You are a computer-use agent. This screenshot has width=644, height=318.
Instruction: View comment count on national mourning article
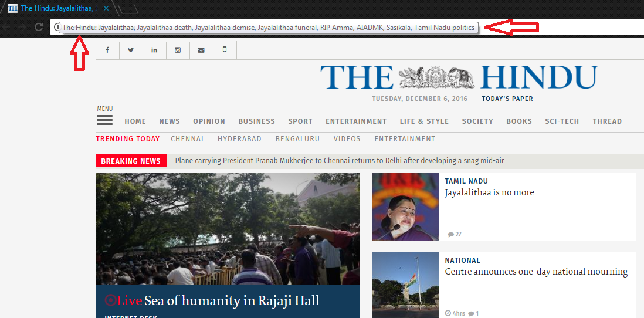click(x=473, y=313)
